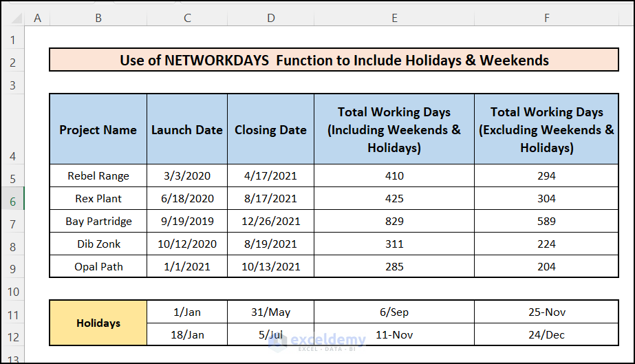This screenshot has width=635, height=364.
Task: Select the cell with value 224
Action: coord(547,244)
